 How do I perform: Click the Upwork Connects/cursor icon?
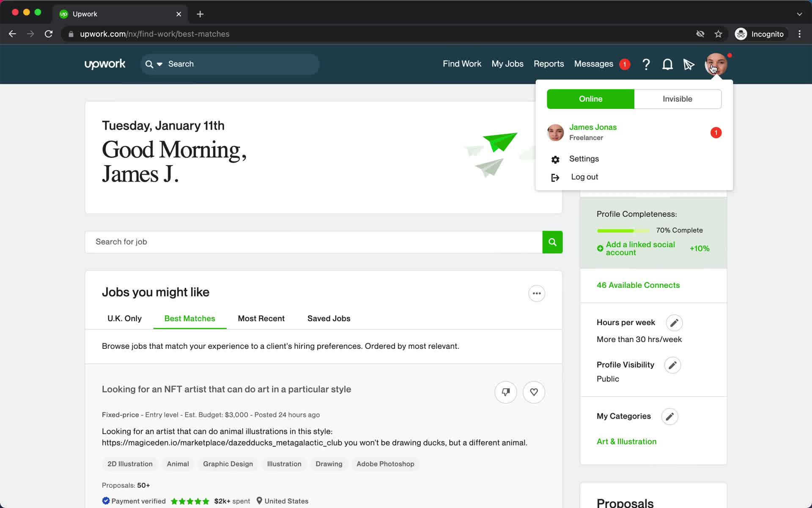[x=689, y=63]
